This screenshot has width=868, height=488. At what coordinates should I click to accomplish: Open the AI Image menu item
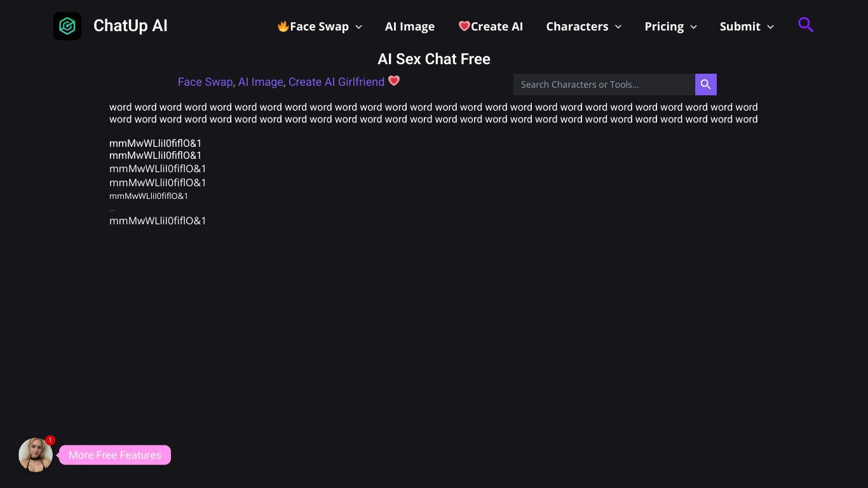[x=410, y=26]
